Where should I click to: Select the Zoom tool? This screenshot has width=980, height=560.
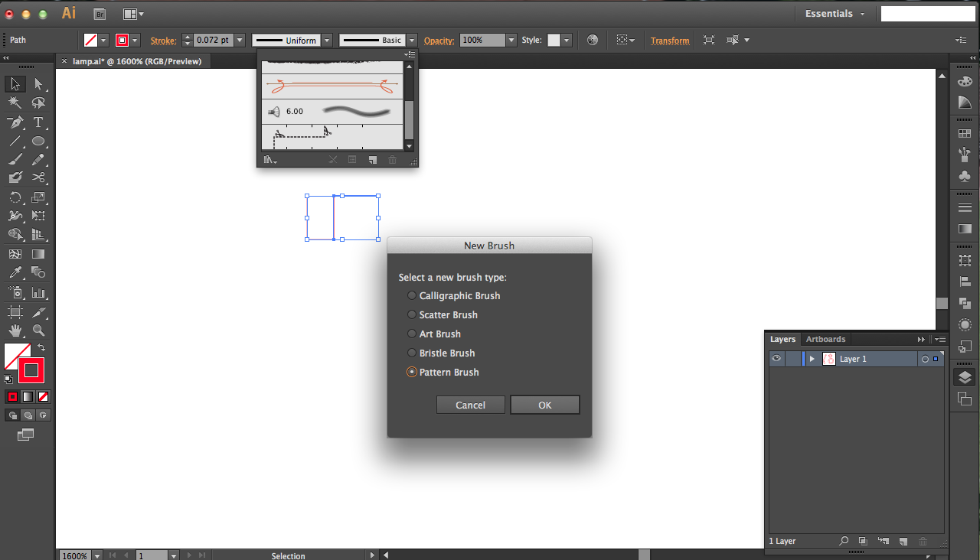(x=38, y=330)
